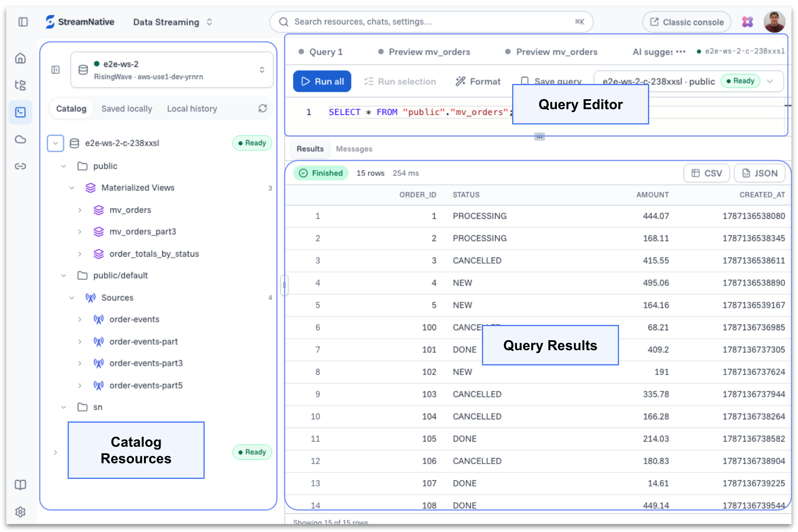Image resolution: width=798 pixels, height=532 pixels.
Task: Click the Run all button
Action: pos(322,81)
